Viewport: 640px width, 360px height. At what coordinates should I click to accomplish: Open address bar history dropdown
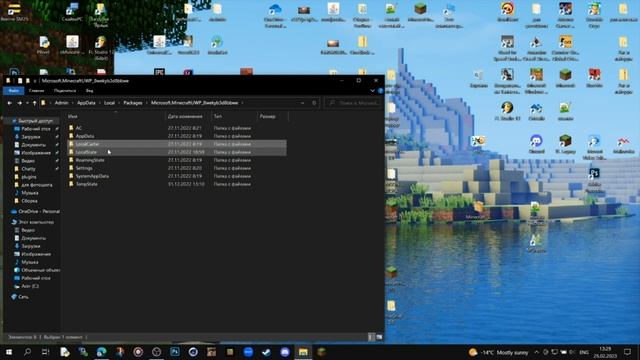(x=302, y=103)
